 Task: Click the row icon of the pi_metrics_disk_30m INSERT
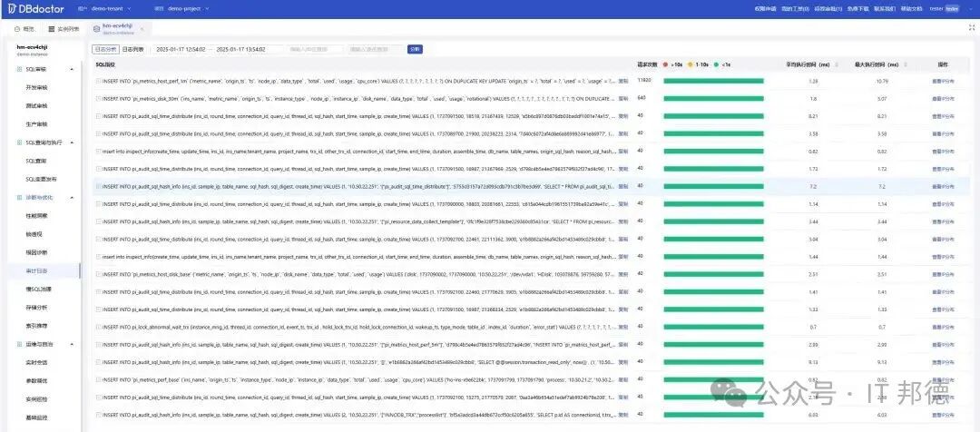pyautogui.click(x=98, y=98)
